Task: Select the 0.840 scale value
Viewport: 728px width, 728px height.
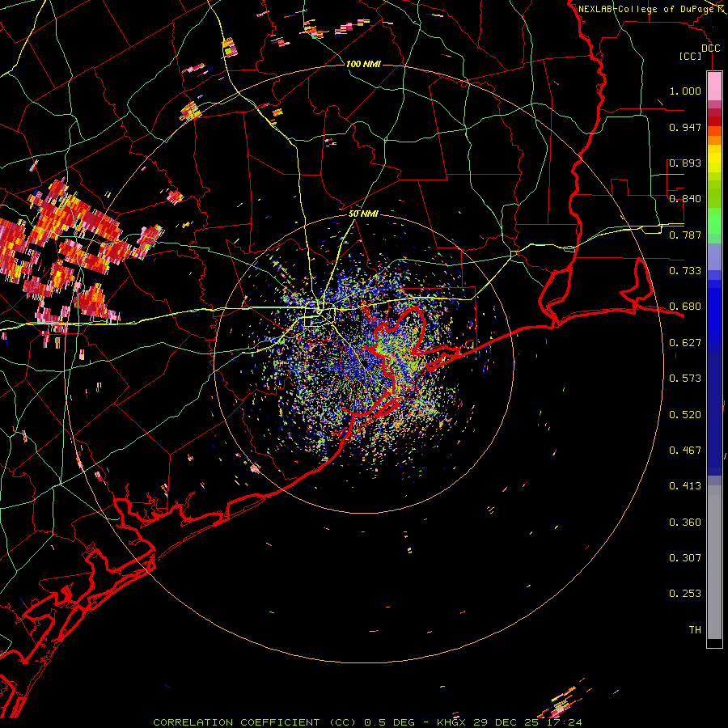Action: (685, 198)
